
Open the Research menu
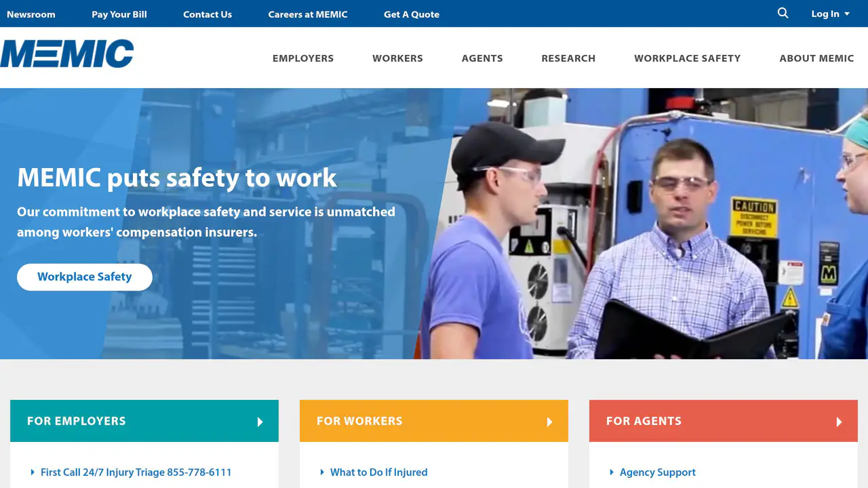[568, 58]
